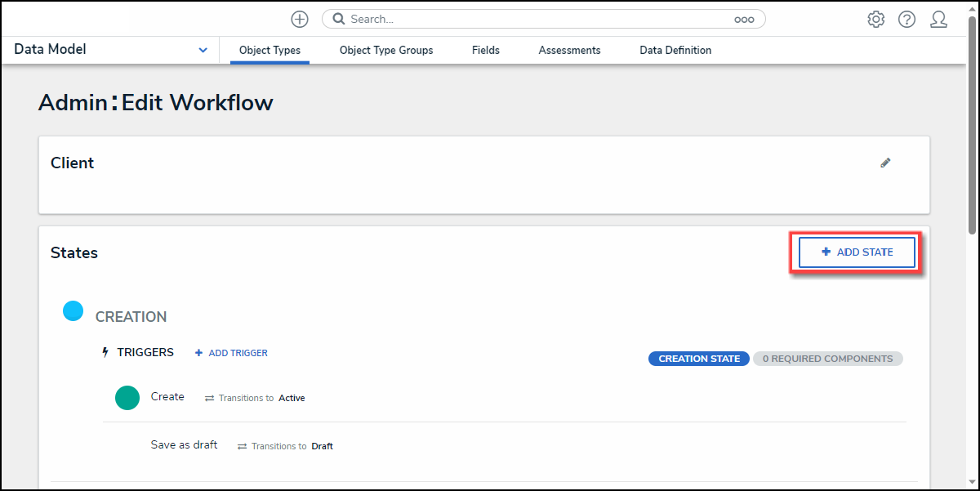Open the Save as draft trigger
980x491 pixels.
[184, 445]
